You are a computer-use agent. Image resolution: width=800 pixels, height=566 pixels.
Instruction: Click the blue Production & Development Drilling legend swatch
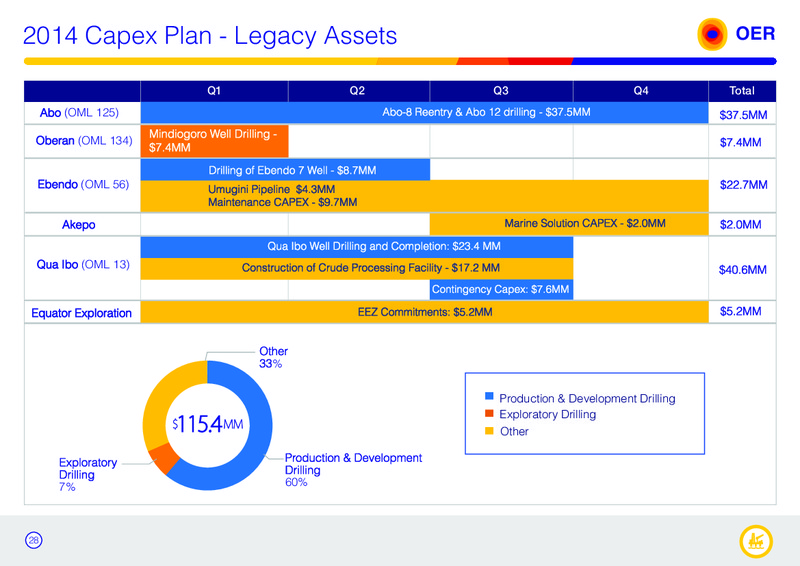click(489, 396)
